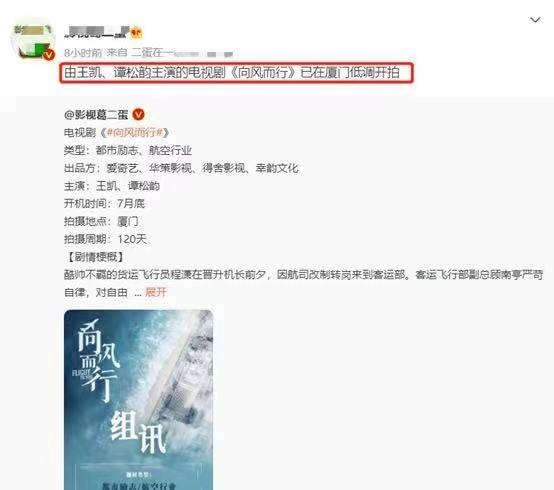
Task: Click the 【剧情梗概】 heading
Action: click(x=95, y=257)
